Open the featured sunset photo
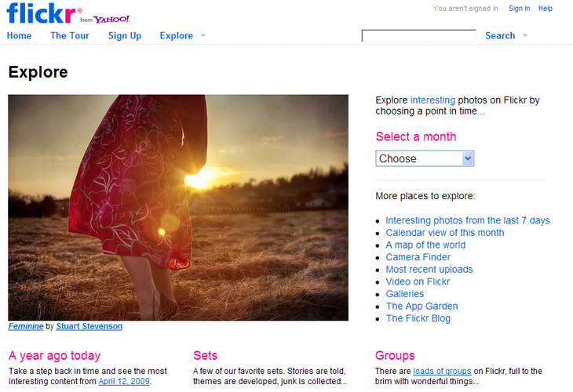The height and width of the screenshot is (392, 573). click(178, 207)
